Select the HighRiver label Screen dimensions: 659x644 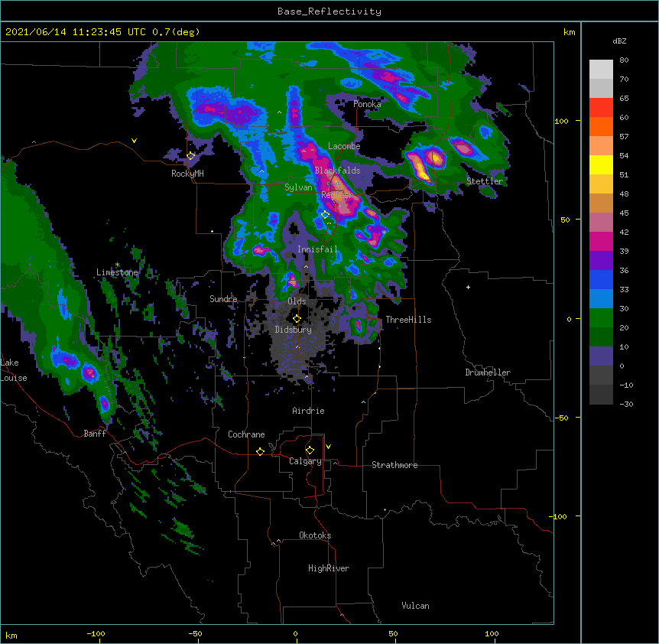click(x=329, y=568)
